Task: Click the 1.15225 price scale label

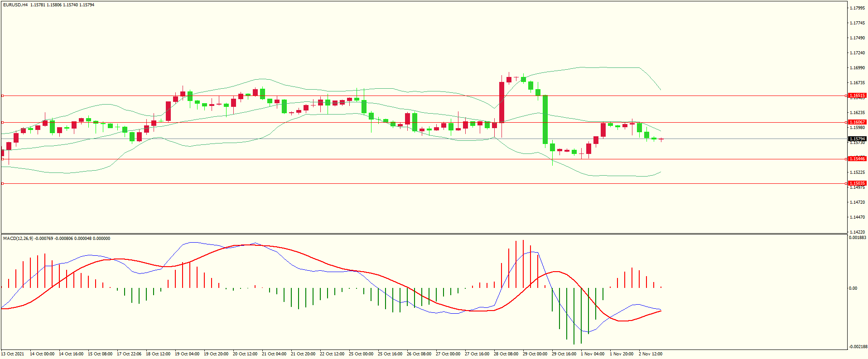Action: 857,172
